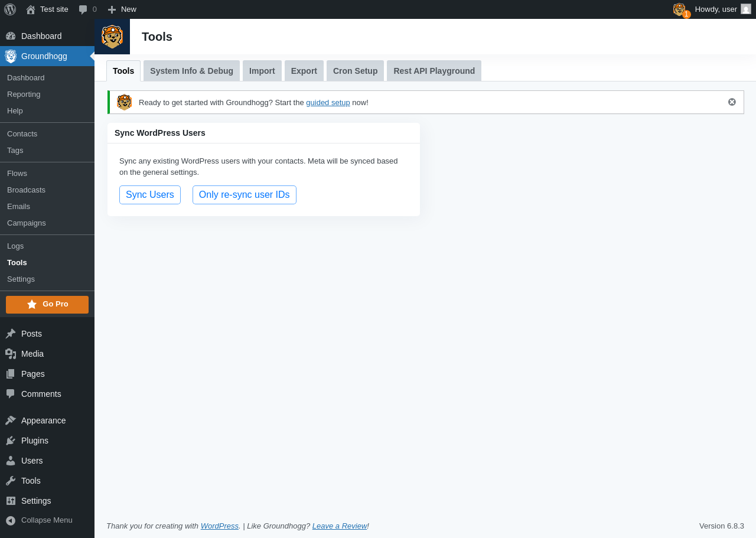This screenshot has width=756, height=538.
Task: Open Groundhogg Reporting submenu item
Action: 47,94
